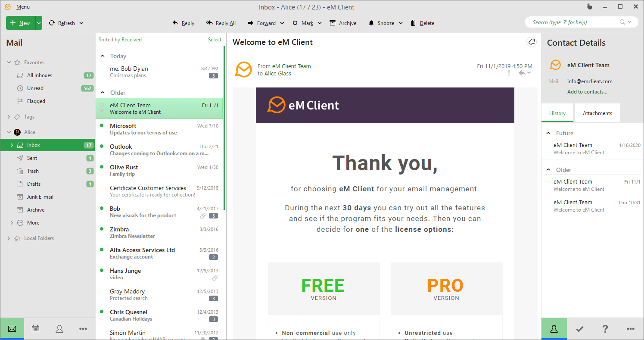Viewport: 644px width, 340px height.
Task: Expand conversation count badge on Bob email
Action: point(213,215)
